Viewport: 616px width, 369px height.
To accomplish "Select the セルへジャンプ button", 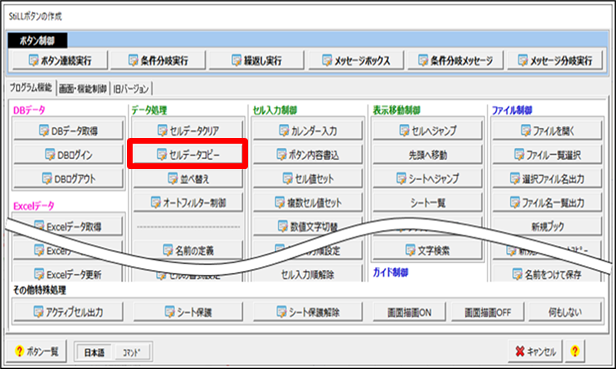I will 427,130.
